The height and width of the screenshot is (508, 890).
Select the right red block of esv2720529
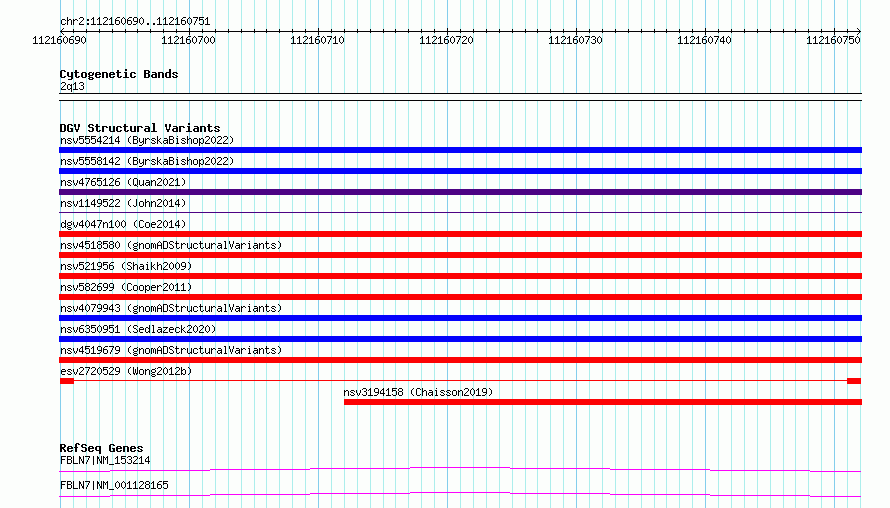(x=854, y=381)
